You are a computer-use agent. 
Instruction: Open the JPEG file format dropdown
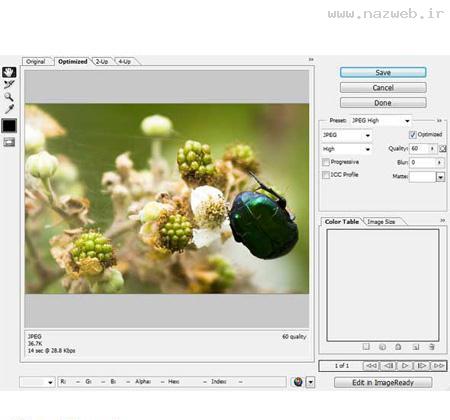[346, 135]
